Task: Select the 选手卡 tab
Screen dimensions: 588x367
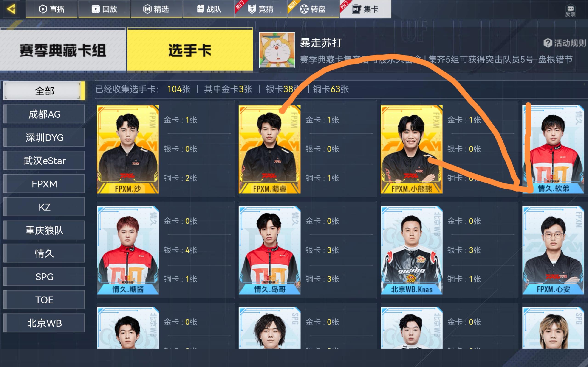Action: (x=190, y=50)
